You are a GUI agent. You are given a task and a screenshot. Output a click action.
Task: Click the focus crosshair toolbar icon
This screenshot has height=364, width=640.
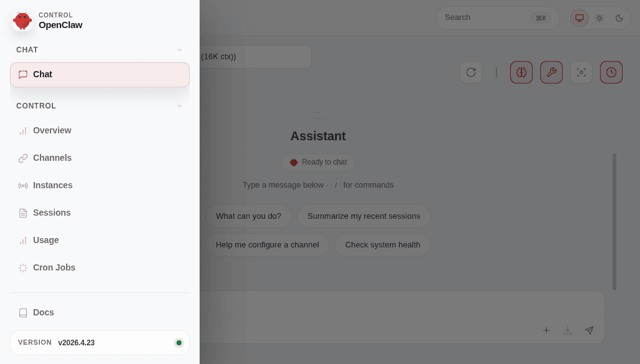tap(581, 72)
